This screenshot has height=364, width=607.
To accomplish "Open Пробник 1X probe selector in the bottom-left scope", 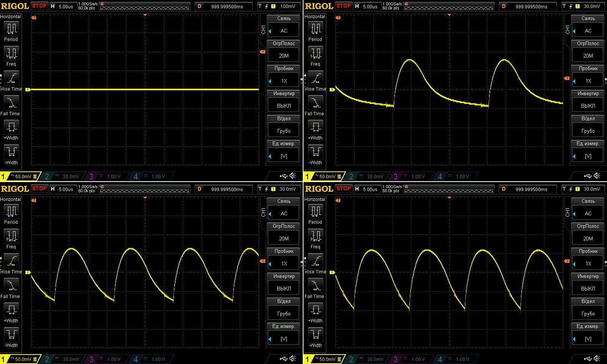I will tap(284, 259).
